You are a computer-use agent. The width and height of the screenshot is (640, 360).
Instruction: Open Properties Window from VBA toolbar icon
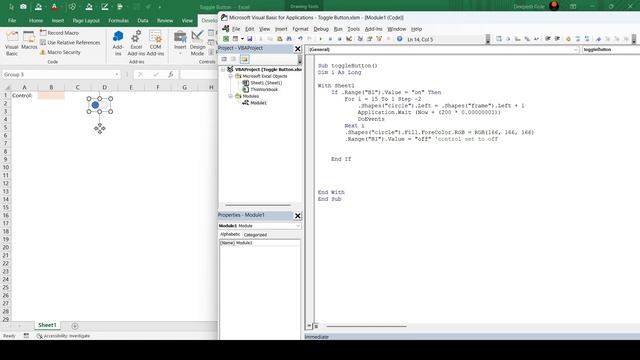pos(369,39)
